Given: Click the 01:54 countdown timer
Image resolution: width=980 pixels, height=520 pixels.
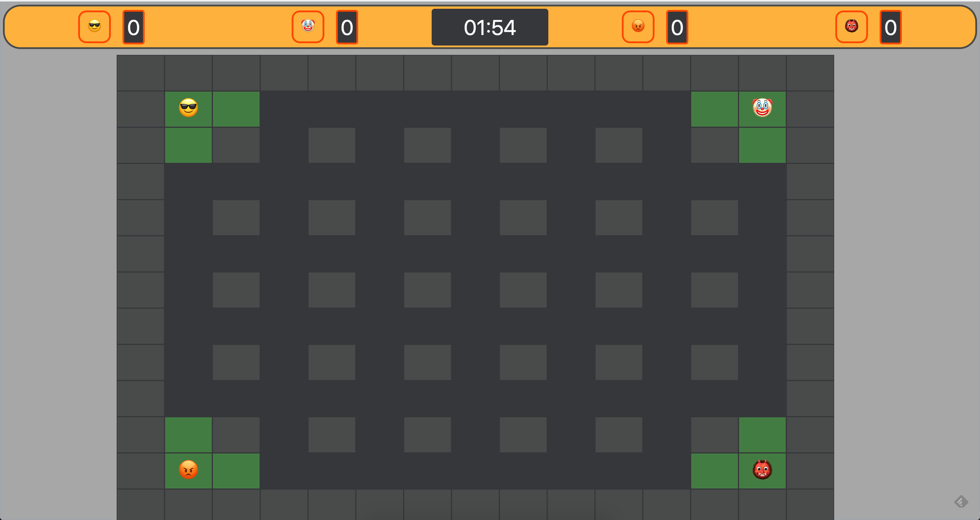Looking at the screenshot, I should coord(490,27).
